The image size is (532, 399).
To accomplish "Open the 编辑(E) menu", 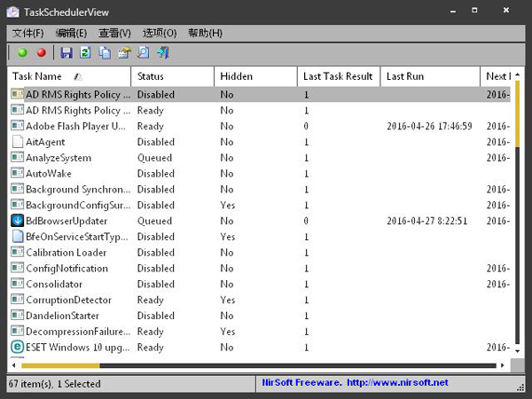I will (x=71, y=34).
